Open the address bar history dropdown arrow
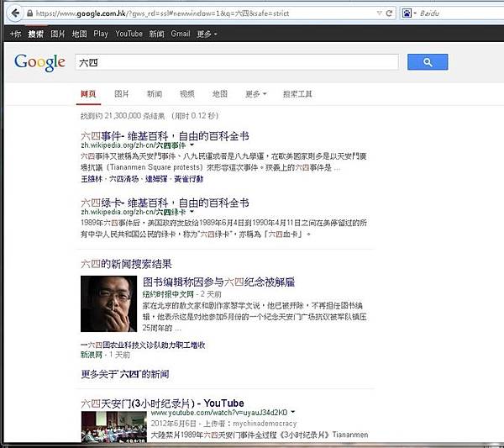Screen dimensions: 504x448 tap(380, 13)
